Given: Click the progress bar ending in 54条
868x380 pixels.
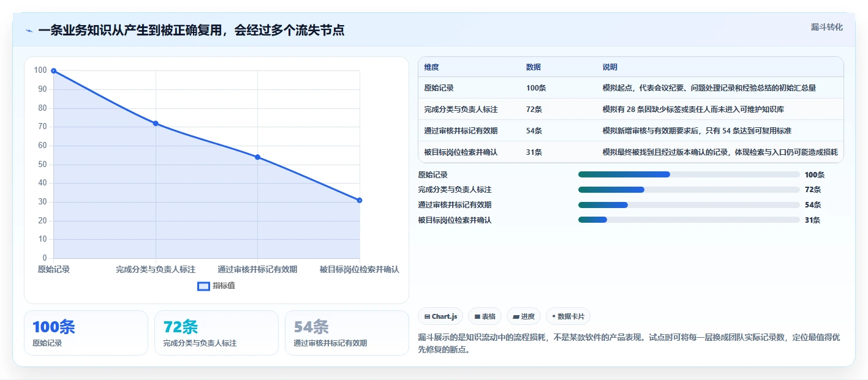Looking at the screenshot, I should pyautogui.click(x=689, y=205).
